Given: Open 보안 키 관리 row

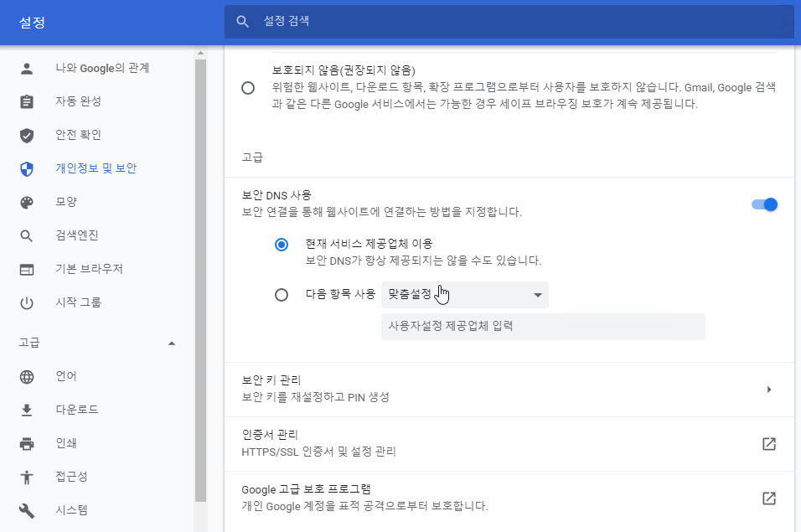Looking at the screenshot, I should point(509,390).
